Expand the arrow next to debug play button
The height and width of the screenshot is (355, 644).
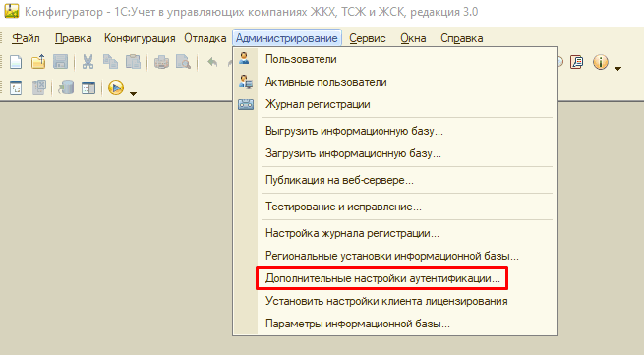coord(133,94)
